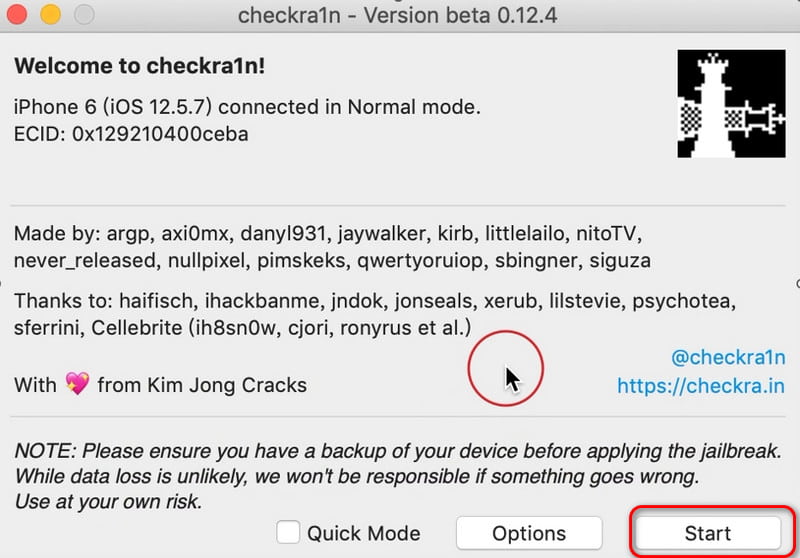Click the iPhone 6 connected status line
Viewport: 800px width, 558px height.
(x=247, y=107)
